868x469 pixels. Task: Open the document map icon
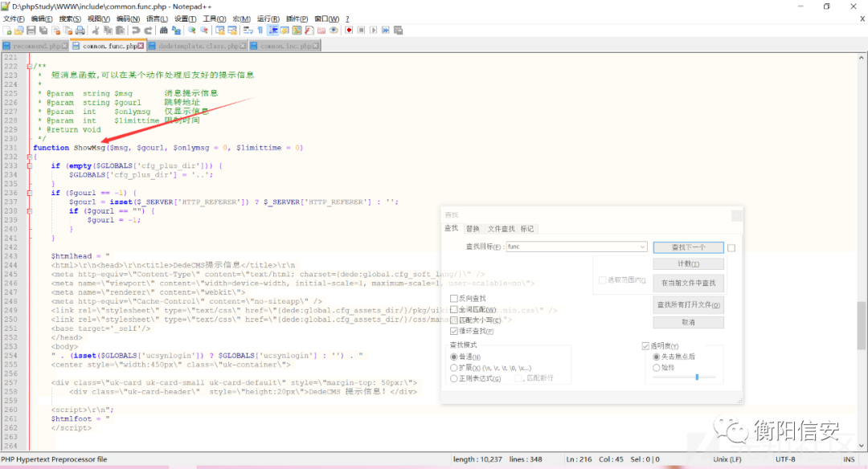point(297,31)
